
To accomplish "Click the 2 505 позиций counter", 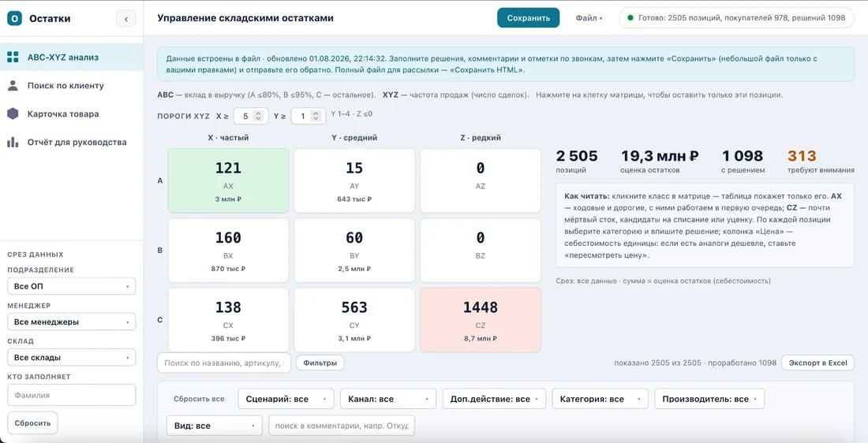I will 577,162.
